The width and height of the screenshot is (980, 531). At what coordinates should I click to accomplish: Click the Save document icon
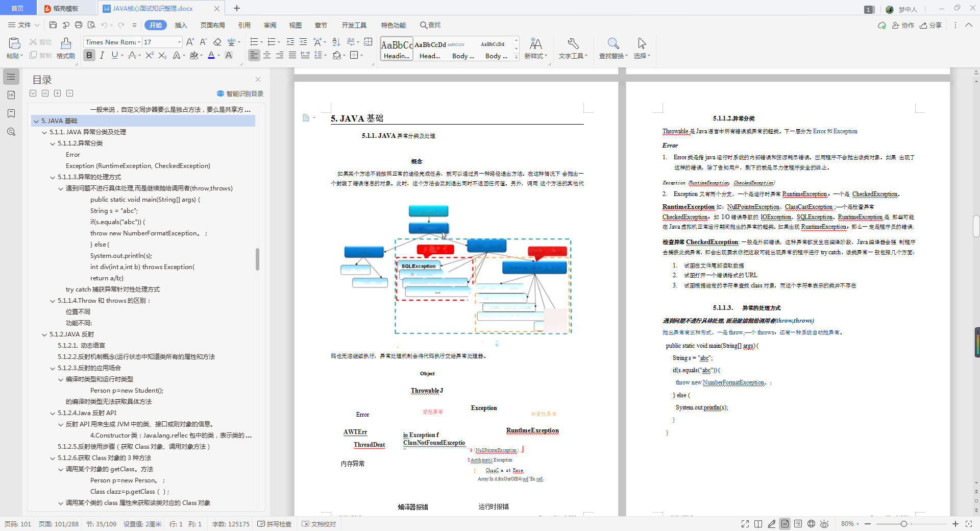(x=53, y=25)
